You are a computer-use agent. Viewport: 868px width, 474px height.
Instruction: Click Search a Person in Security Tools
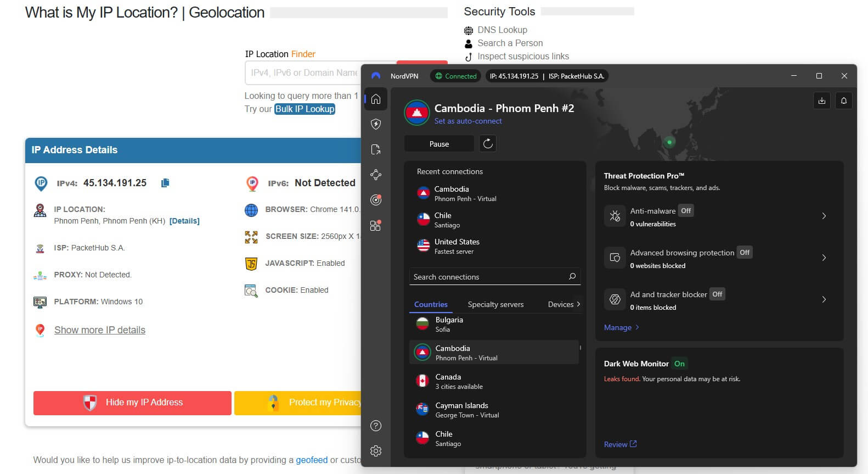510,43
